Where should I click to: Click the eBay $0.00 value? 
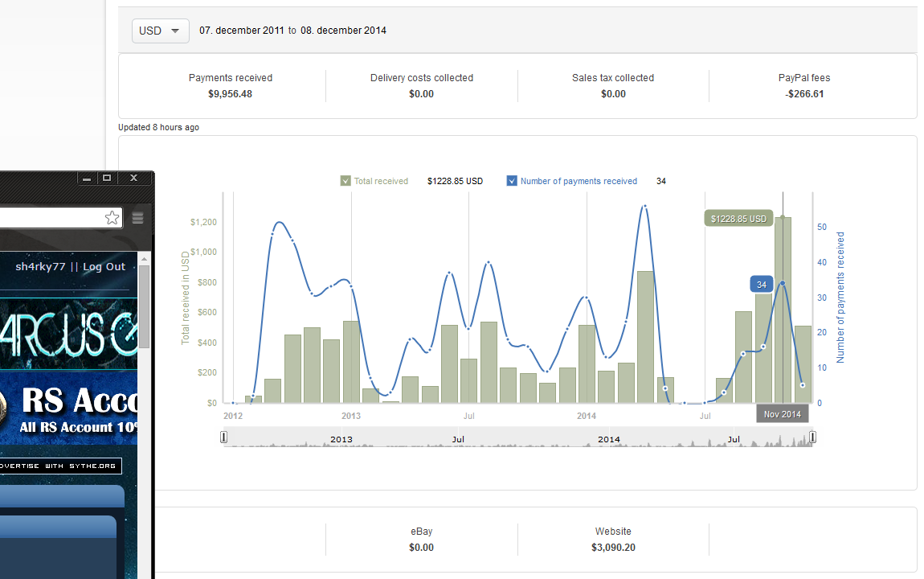[x=421, y=547]
